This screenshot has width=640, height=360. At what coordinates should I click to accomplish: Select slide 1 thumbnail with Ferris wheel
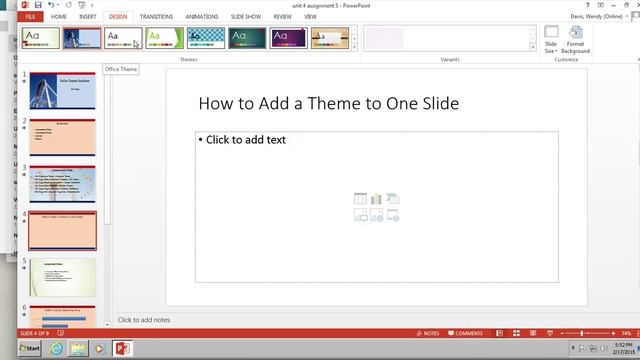coord(62,91)
